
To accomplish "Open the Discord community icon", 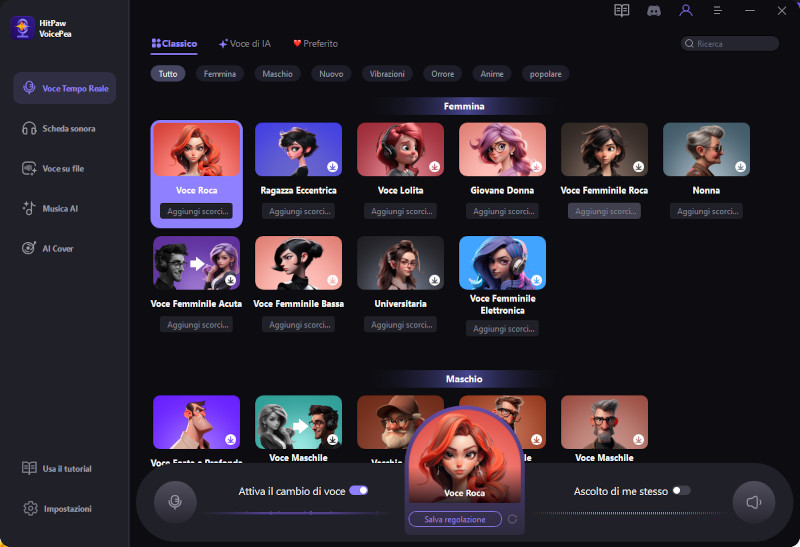I will [653, 11].
